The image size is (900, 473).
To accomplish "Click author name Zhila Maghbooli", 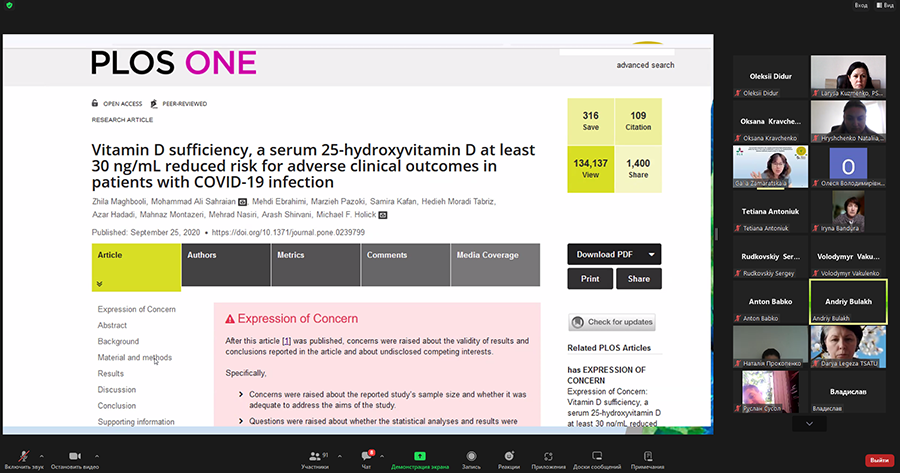I will tap(119, 201).
